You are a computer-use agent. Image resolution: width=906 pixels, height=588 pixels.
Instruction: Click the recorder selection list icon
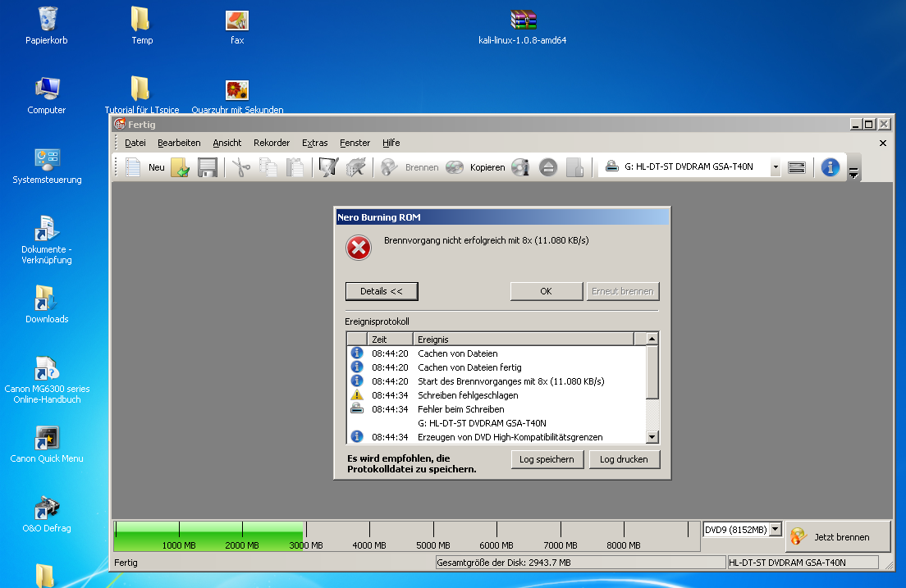click(797, 167)
